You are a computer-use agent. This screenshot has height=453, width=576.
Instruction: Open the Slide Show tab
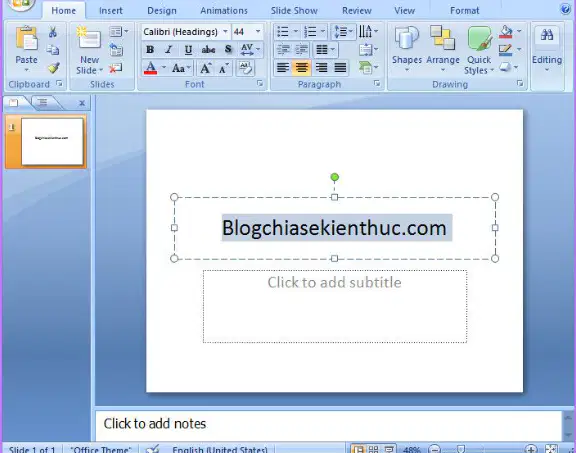click(294, 11)
